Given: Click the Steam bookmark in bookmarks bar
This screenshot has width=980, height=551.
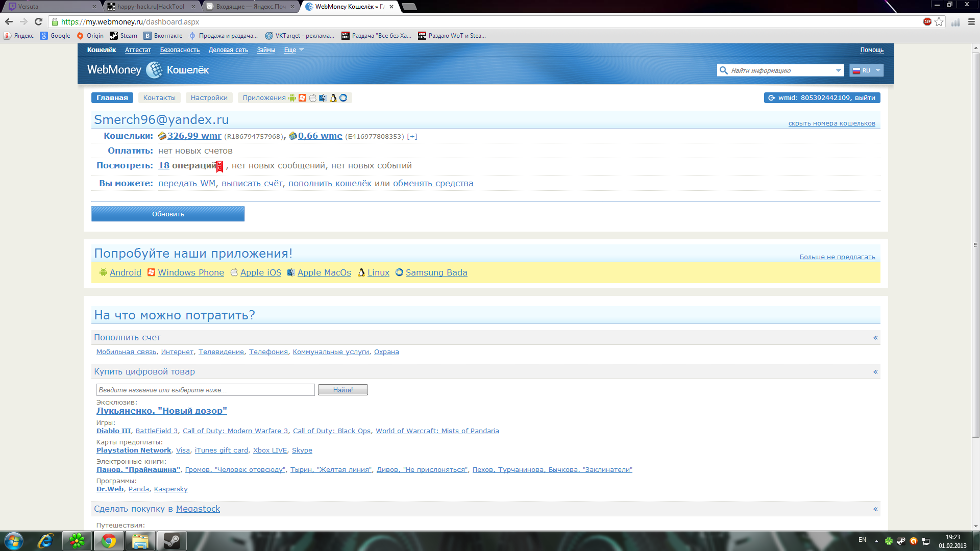Looking at the screenshot, I should [x=124, y=36].
